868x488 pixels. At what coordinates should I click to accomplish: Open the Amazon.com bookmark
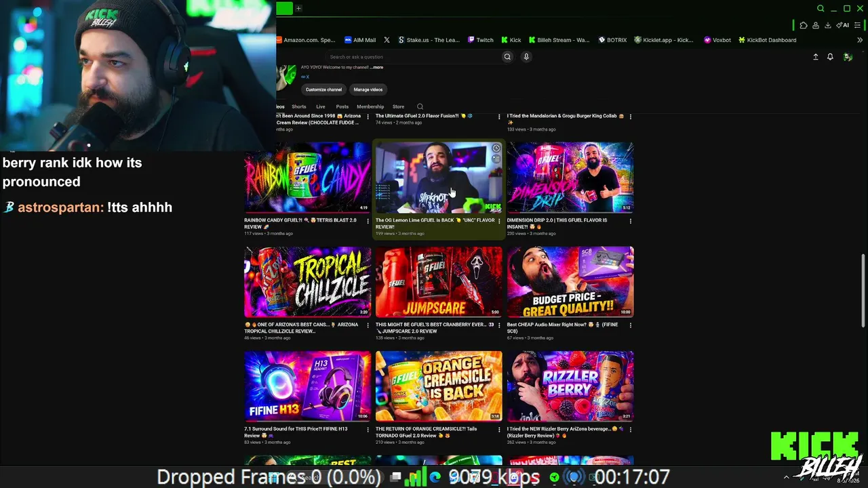pyautogui.click(x=306, y=40)
